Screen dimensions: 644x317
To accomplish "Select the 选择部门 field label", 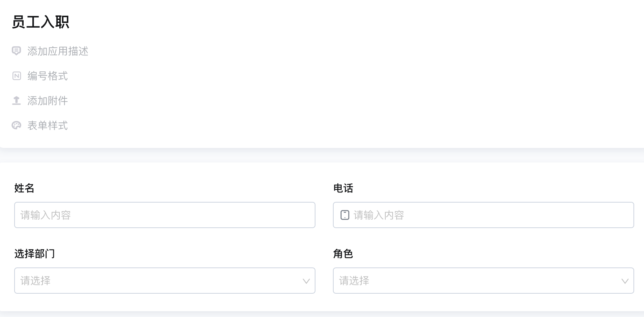I will coord(35,254).
